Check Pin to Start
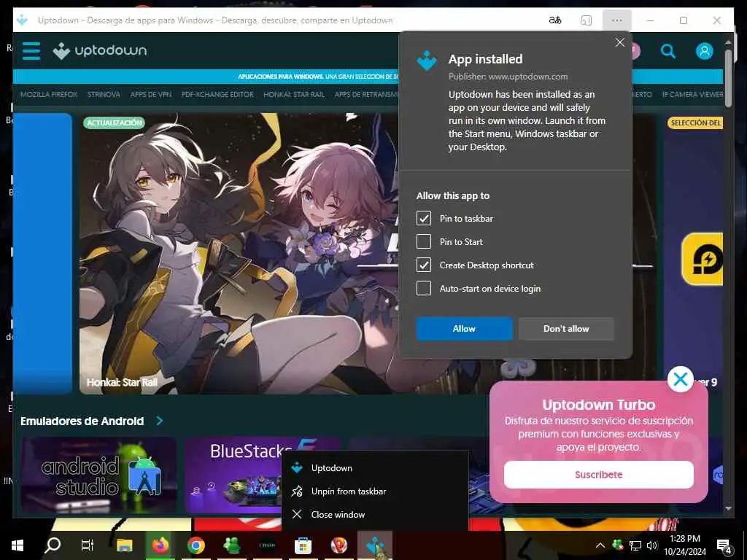 tap(424, 242)
